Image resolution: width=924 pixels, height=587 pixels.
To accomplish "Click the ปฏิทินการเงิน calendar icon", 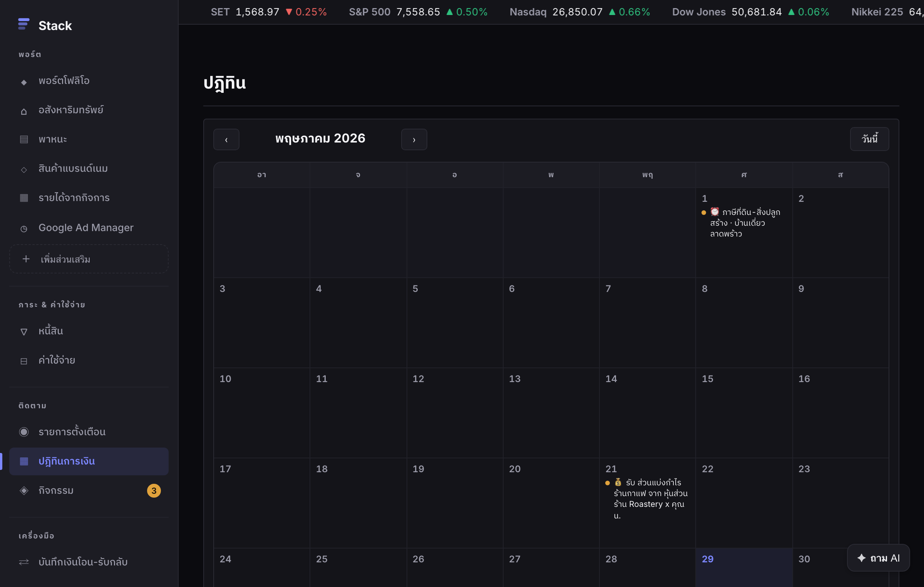I will tap(24, 461).
